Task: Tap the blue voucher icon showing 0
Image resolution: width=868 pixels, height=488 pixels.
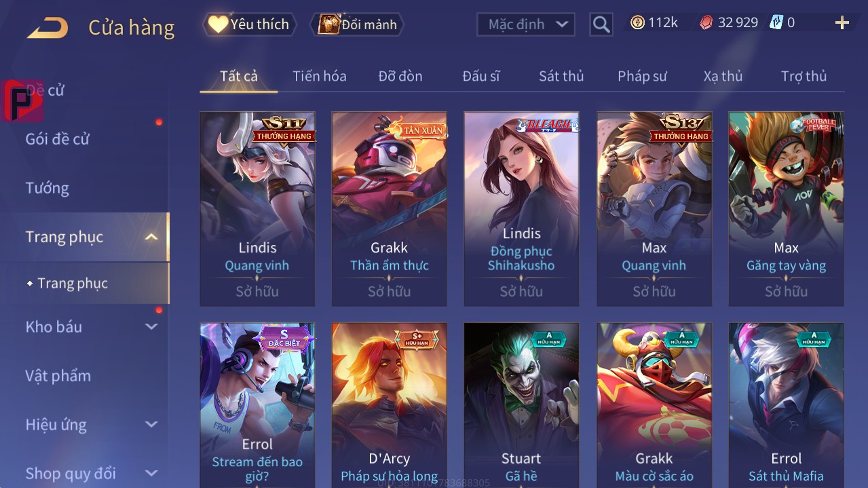Action: tap(776, 22)
